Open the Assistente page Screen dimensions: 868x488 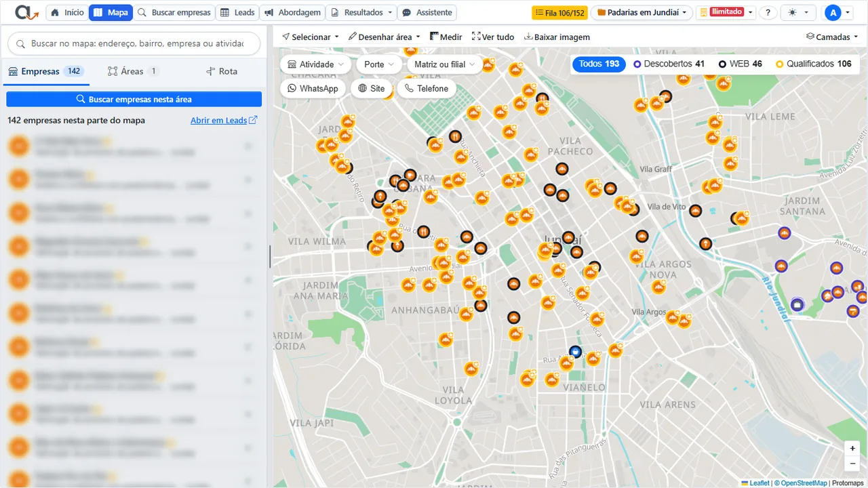pos(427,13)
